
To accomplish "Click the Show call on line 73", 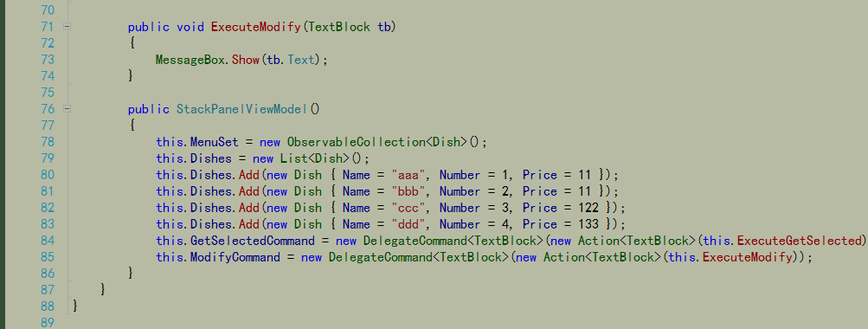I will (246, 59).
